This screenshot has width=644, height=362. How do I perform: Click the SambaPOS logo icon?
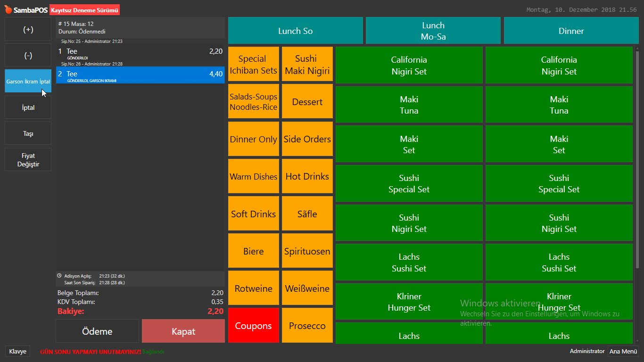pyautogui.click(x=8, y=9)
